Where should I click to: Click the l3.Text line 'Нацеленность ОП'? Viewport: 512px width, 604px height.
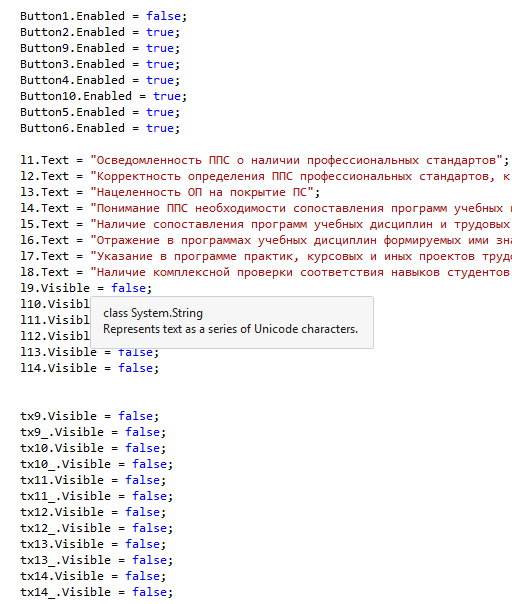(x=170, y=192)
